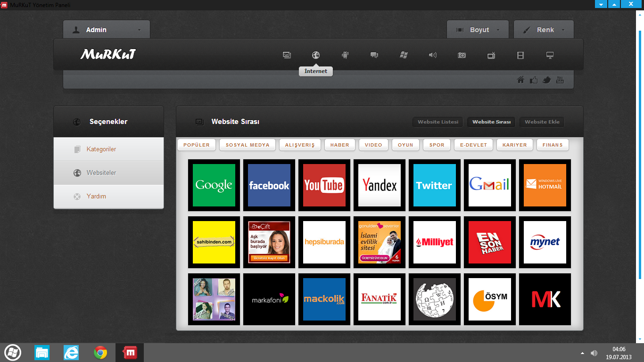Select the film strip section icon

[x=520, y=55]
